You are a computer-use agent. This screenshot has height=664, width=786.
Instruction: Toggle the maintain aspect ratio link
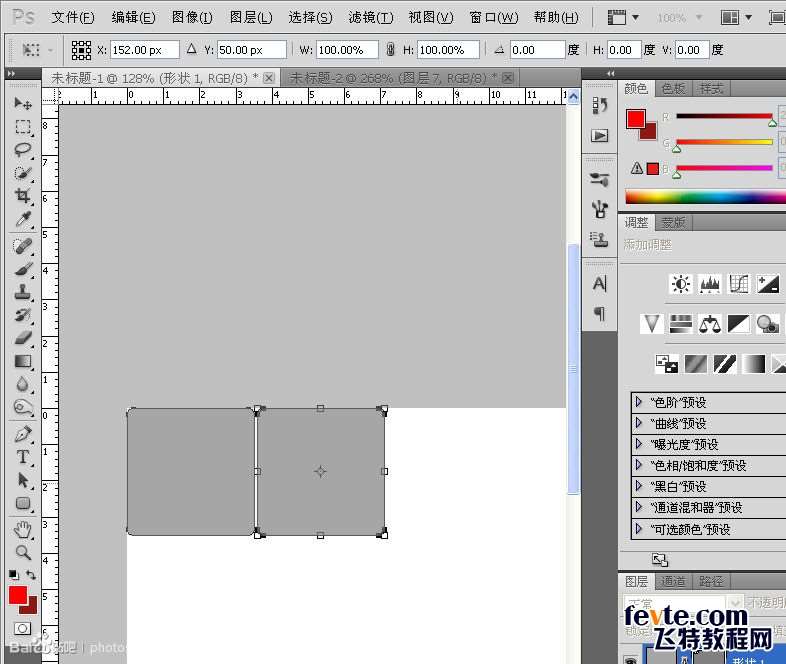tap(390, 49)
